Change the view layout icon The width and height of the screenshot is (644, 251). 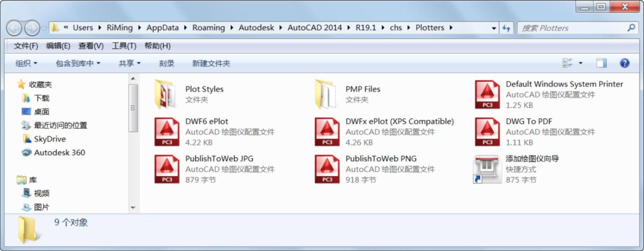point(567,63)
